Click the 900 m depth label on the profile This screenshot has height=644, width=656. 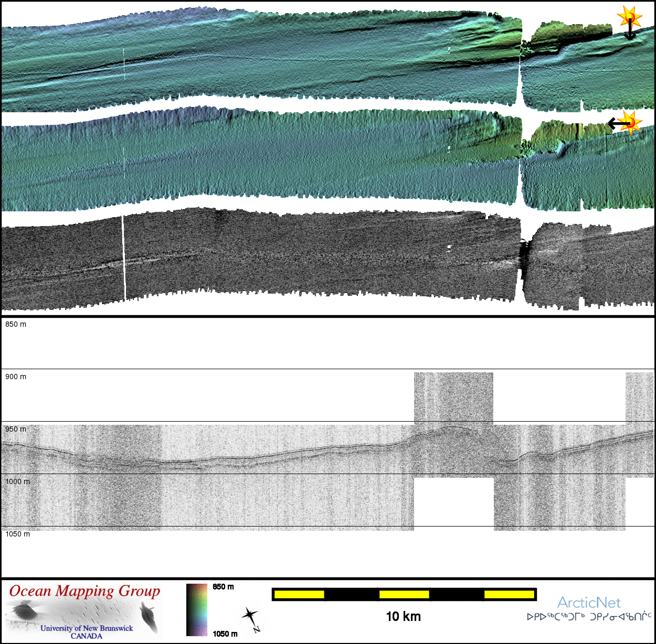[16, 377]
